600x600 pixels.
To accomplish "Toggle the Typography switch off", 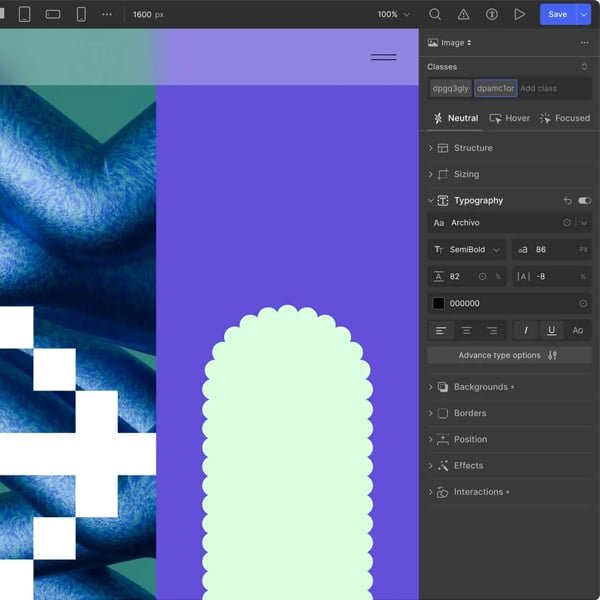I will click(584, 201).
